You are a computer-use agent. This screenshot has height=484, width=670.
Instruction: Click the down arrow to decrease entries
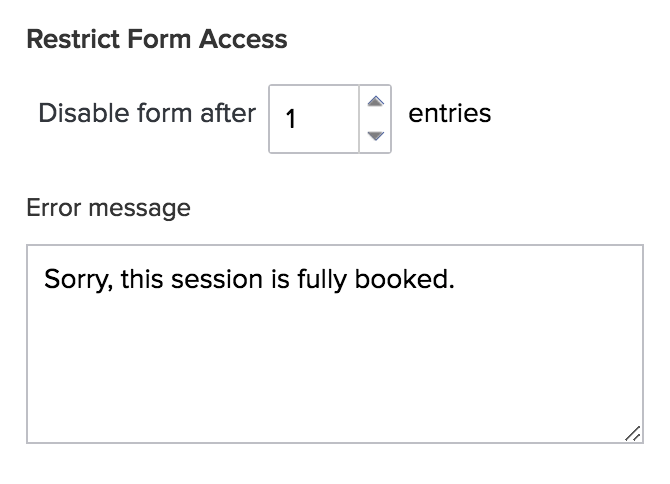pyautogui.click(x=375, y=136)
